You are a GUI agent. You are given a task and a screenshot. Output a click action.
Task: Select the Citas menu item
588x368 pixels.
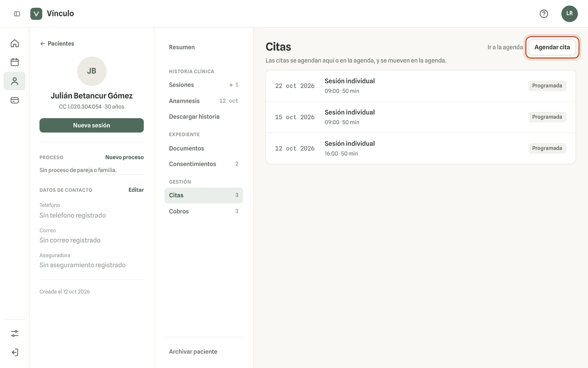[204, 195]
